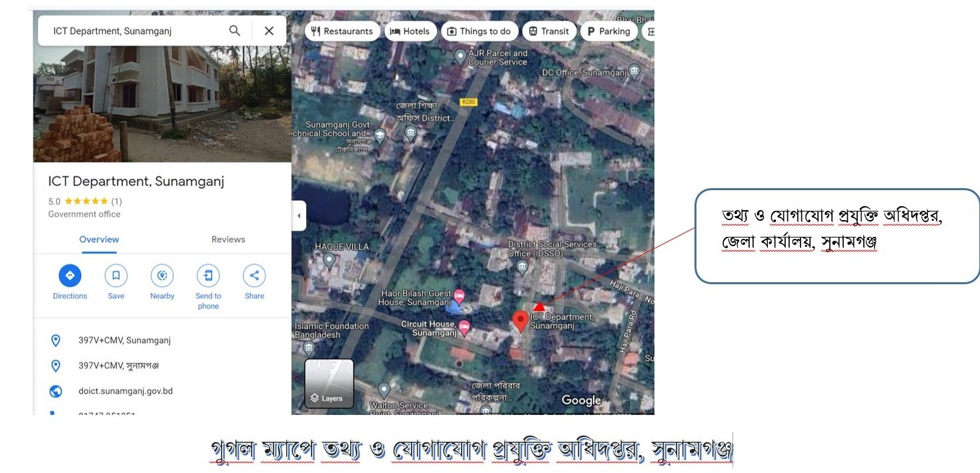The width and height of the screenshot is (980, 473).
Task: Click the Send to phone icon
Action: coord(208,276)
